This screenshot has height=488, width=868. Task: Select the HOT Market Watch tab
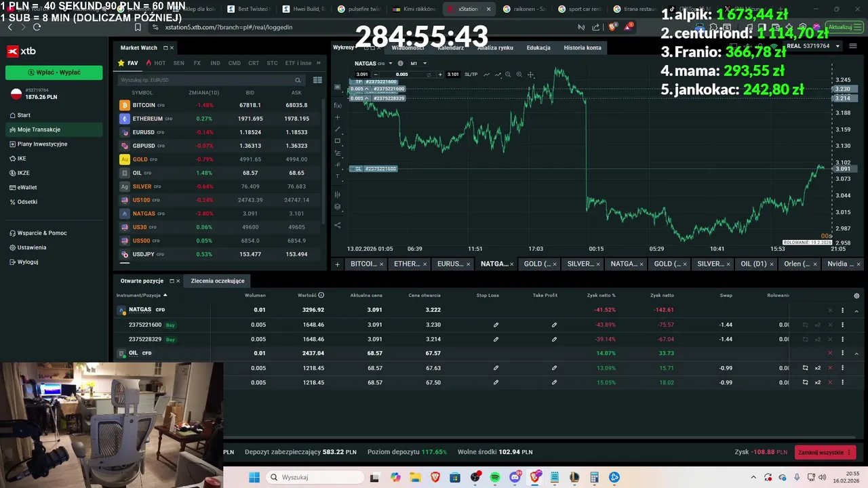coord(156,63)
